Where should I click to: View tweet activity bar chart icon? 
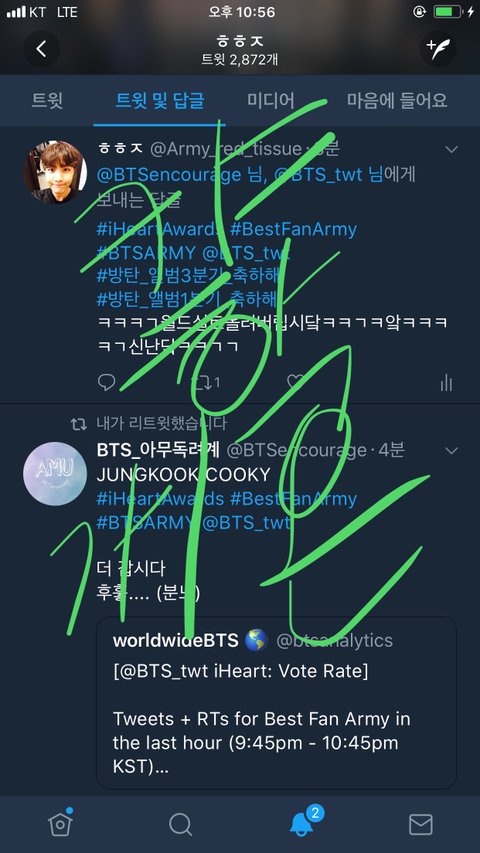[x=446, y=382]
